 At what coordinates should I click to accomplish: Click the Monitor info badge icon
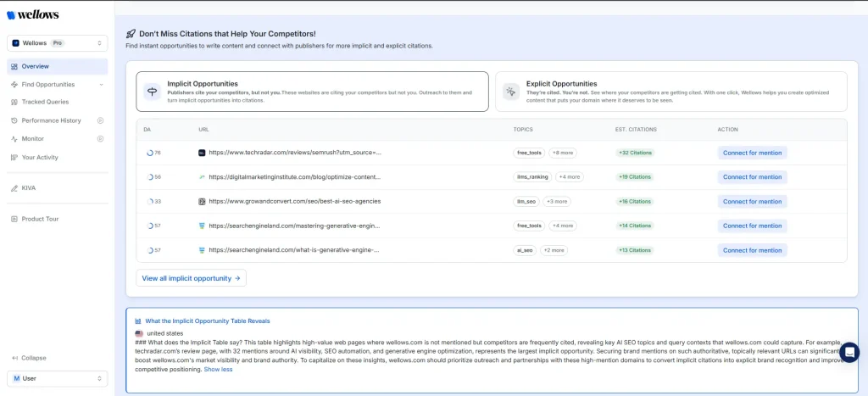[x=100, y=138]
